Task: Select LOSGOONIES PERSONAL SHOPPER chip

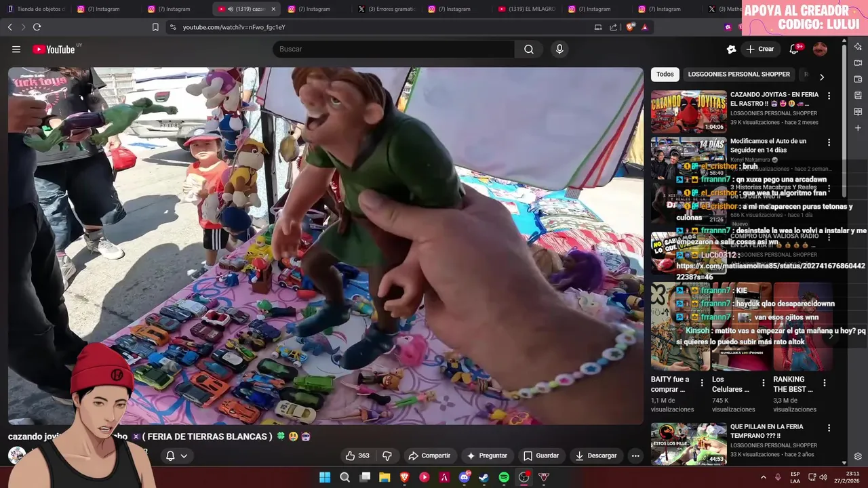Action: click(739, 75)
